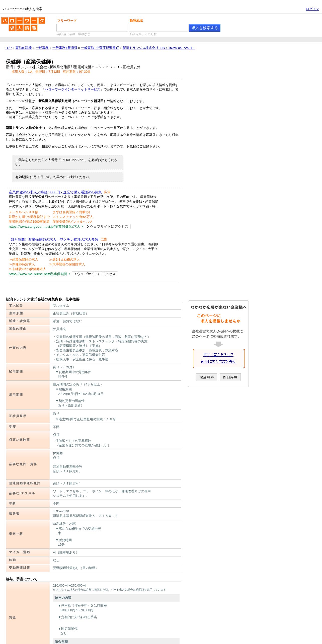Click ウェブサイトにアクセス button for mc-nurse ad

pos(95,274)
